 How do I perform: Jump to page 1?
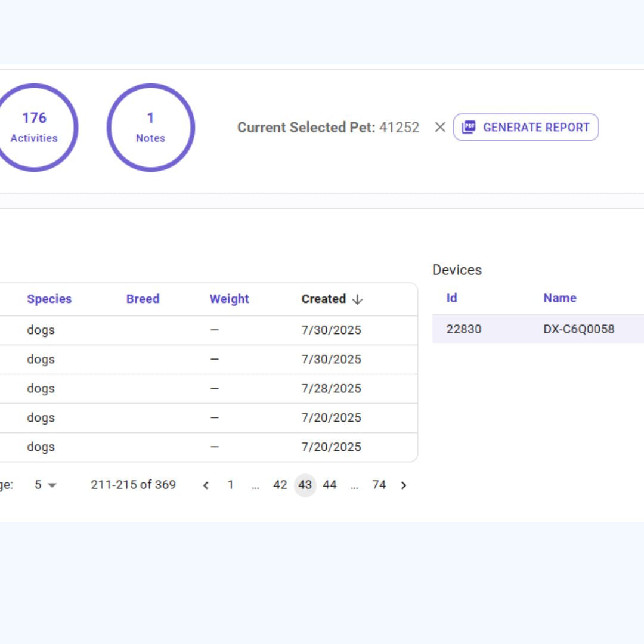click(x=230, y=485)
